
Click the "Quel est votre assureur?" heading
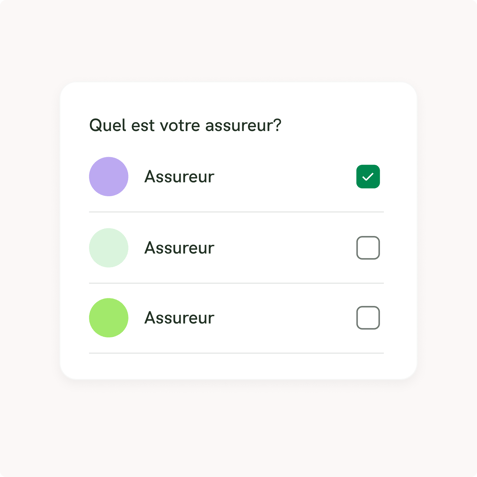(185, 125)
